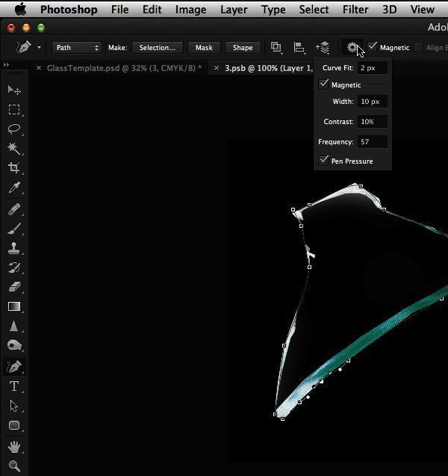Select the Type tool

[14, 386]
